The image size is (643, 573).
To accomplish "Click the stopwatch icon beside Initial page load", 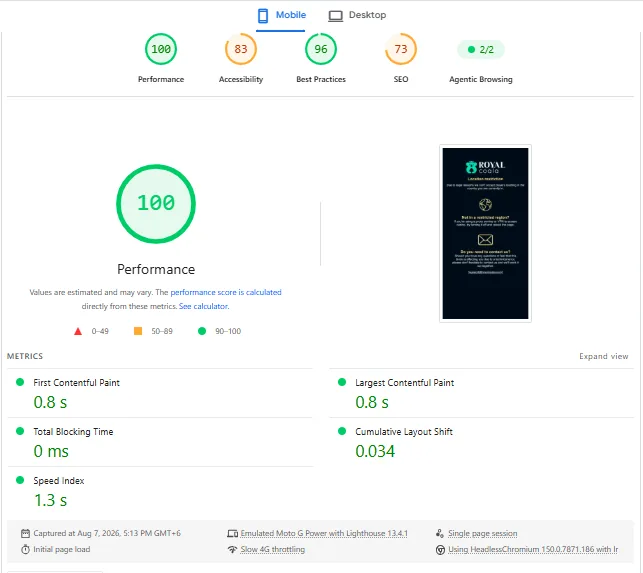I will click(25, 549).
